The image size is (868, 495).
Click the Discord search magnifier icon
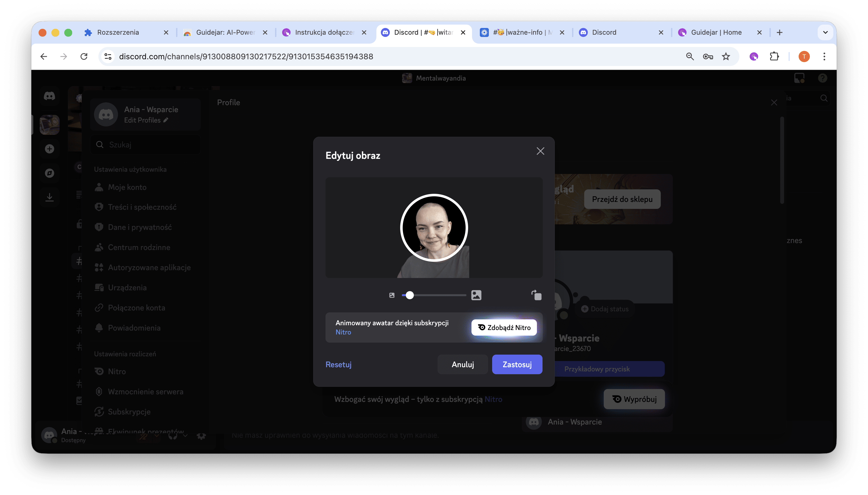click(x=824, y=98)
